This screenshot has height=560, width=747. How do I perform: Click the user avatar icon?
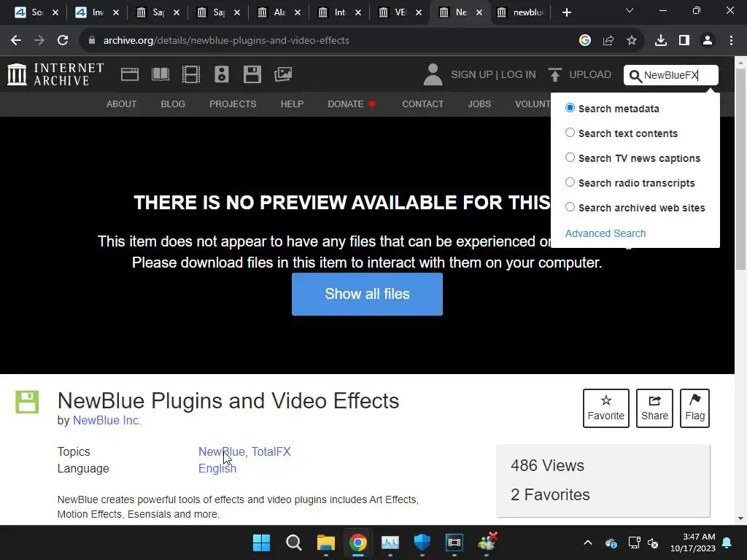click(433, 75)
